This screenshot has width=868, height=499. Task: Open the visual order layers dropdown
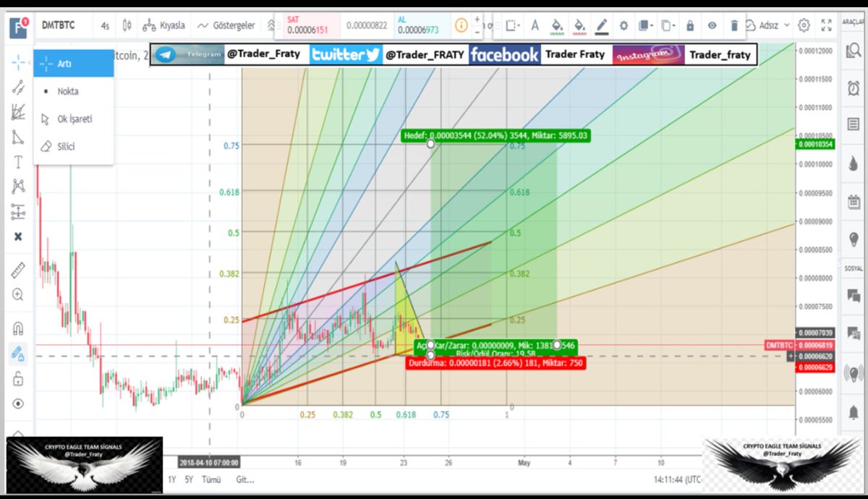click(647, 25)
